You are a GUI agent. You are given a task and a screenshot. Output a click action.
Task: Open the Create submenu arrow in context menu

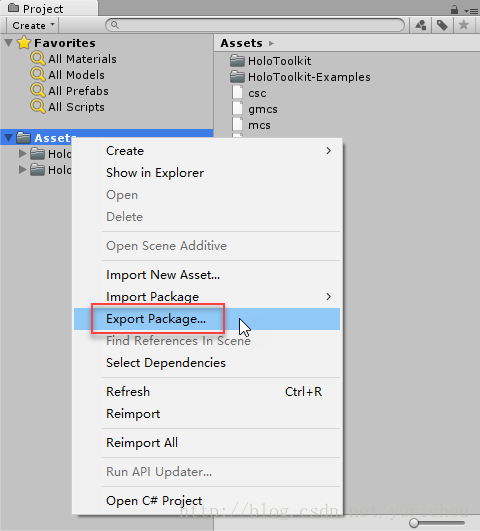point(328,151)
